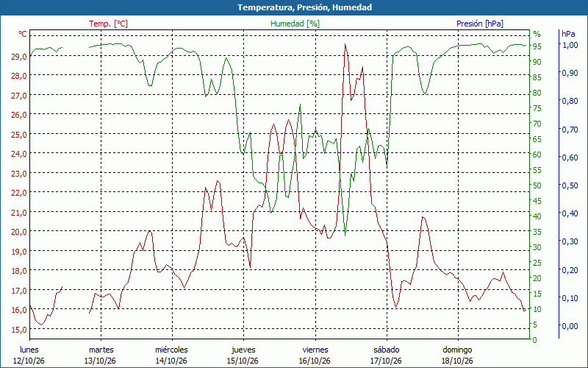Screen dimensions: 588x368
Task: Click the 90 humidity axis value
Action: 537,62
